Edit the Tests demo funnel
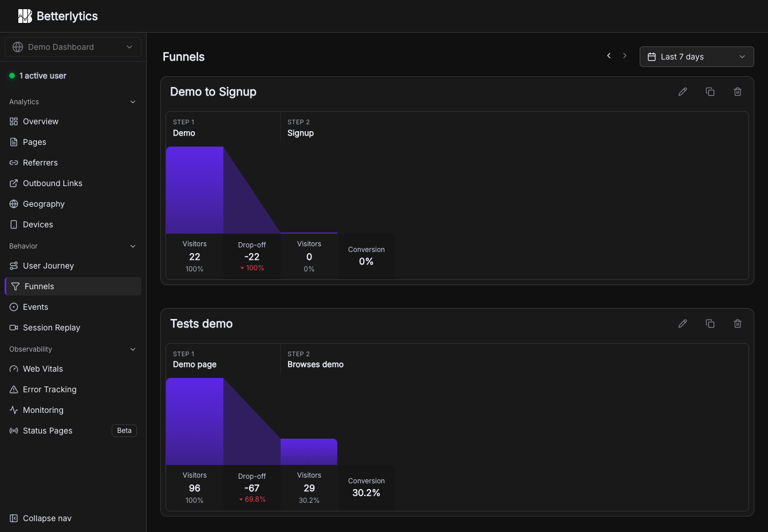 [x=683, y=324]
